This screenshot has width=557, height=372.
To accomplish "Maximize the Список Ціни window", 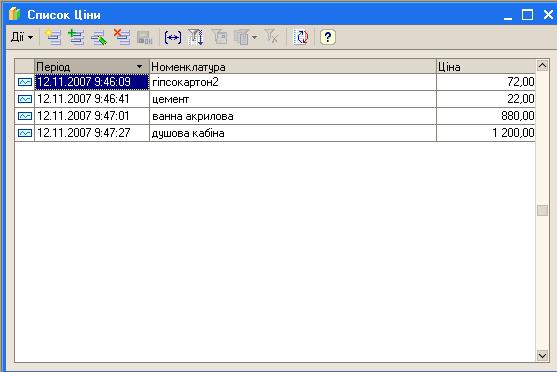I will pyautogui.click(x=528, y=15).
